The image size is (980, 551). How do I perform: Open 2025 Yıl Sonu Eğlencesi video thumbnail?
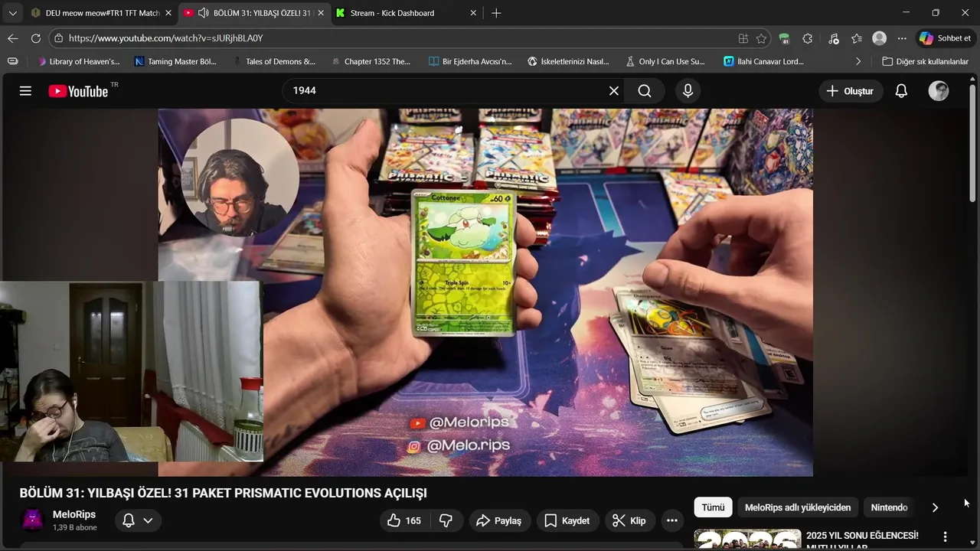click(747, 540)
